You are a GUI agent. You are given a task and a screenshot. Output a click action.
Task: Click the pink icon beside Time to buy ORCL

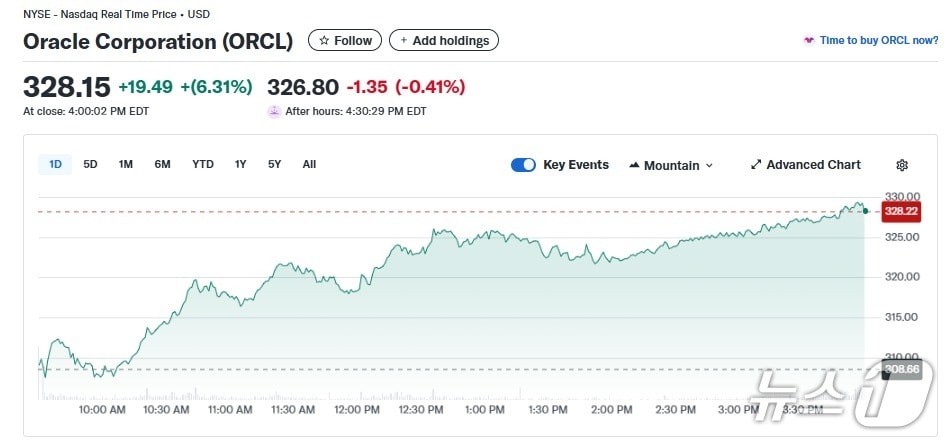pyautogui.click(x=808, y=41)
